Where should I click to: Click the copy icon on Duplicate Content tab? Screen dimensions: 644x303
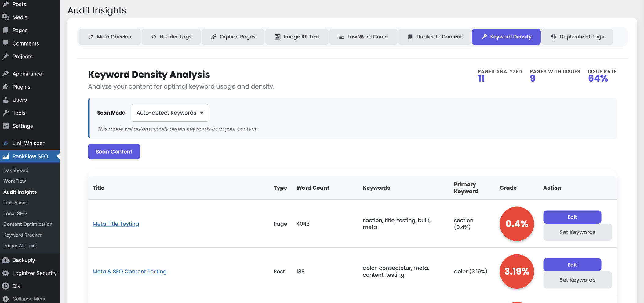click(x=410, y=37)
